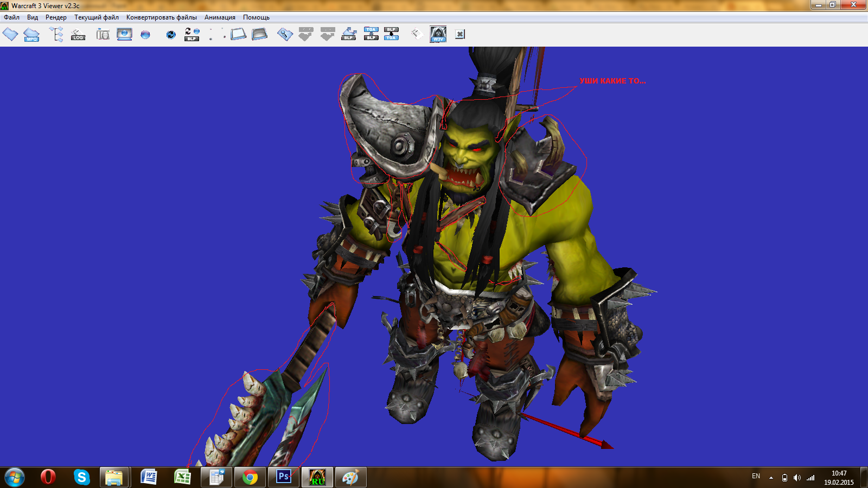The image size is (868, 488).
Task: Click the blue sphere toolbar icon
Action: pyautogui.click(x=145, y=35)
